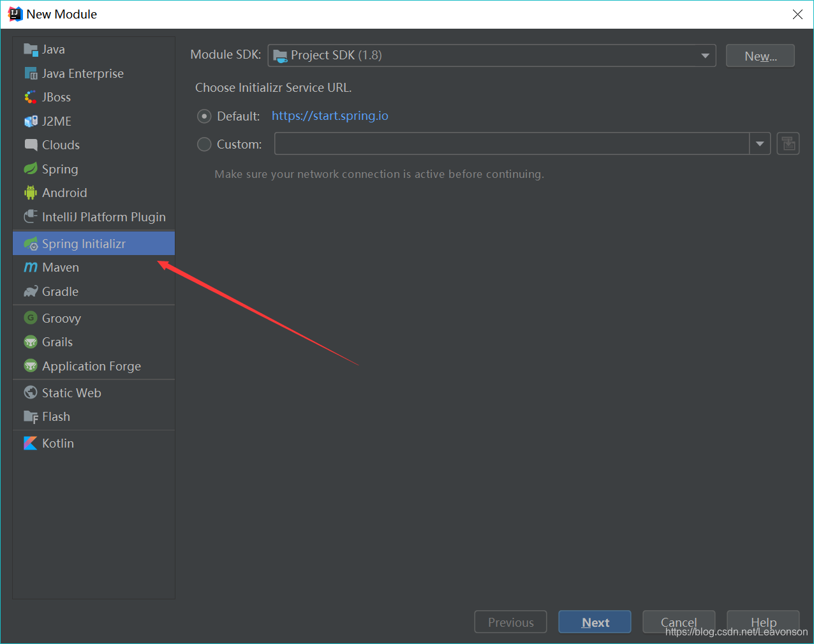
Task: Click the Static Web globe icon
Action: 31,392
